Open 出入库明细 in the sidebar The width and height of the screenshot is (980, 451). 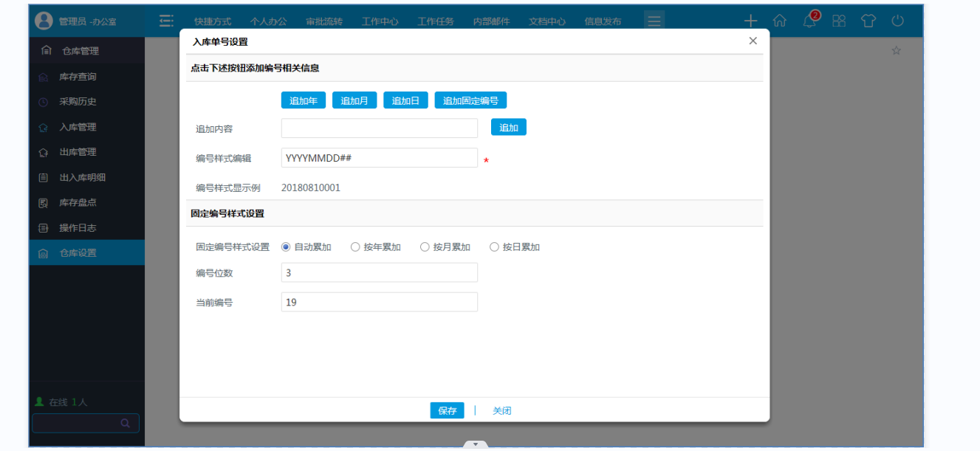coord(82,178)
